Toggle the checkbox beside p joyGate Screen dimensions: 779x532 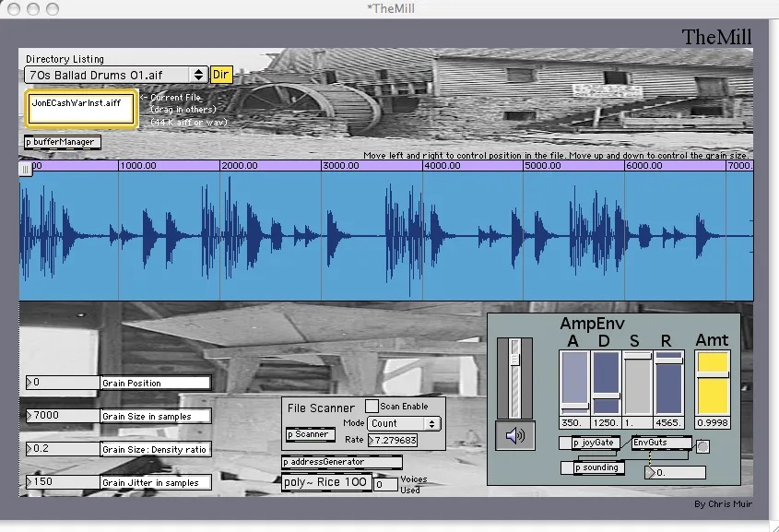pyautogui.click(x=565, y=443)
